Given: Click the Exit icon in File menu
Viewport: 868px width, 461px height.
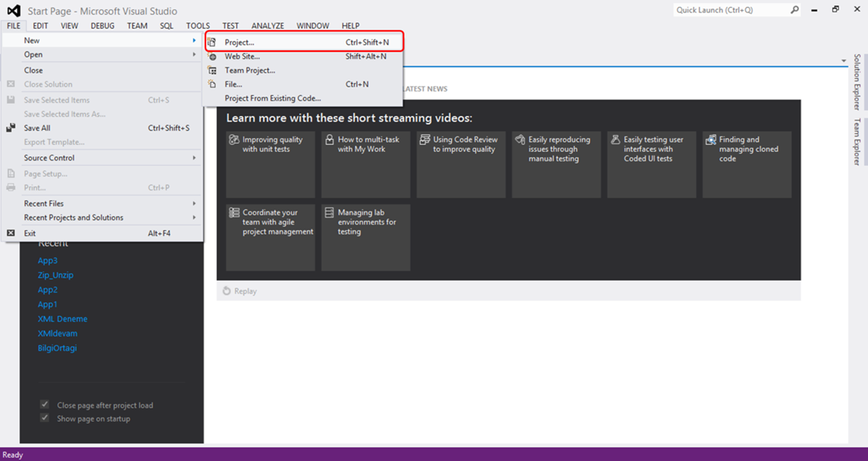Looking at the screenshot, I should (x=11, y=233).
